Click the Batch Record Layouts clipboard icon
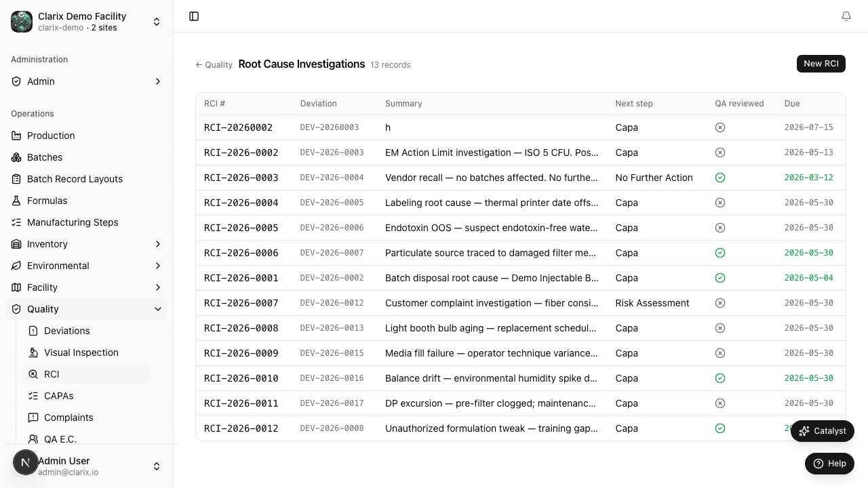 (x=16, y=179)
